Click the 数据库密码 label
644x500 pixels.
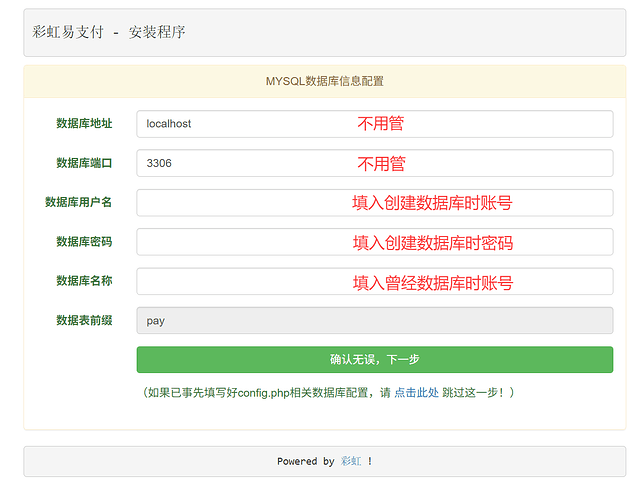pos(84,242)
